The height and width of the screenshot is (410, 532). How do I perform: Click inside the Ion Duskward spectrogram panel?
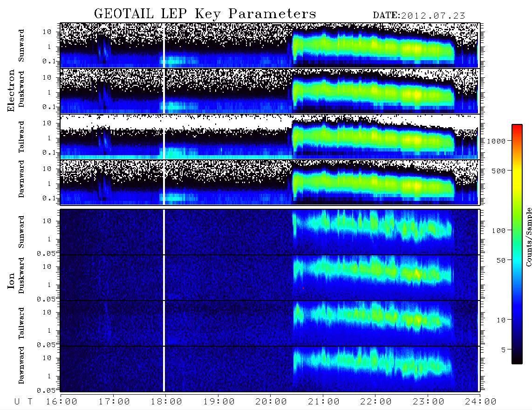pos(269,278)
